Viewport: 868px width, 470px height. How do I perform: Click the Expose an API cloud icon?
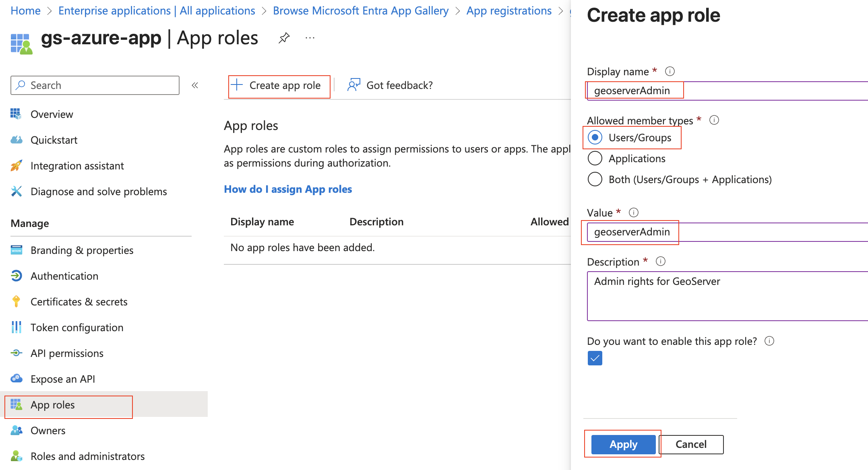[x=16, y=379]
